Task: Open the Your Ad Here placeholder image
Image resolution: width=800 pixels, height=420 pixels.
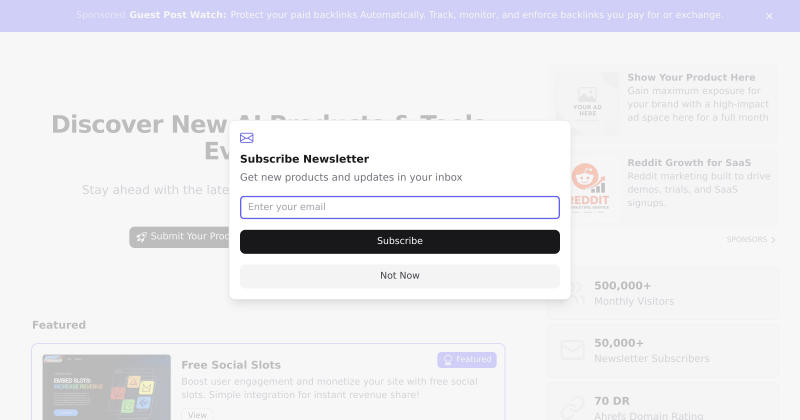Action: [587, 101]
